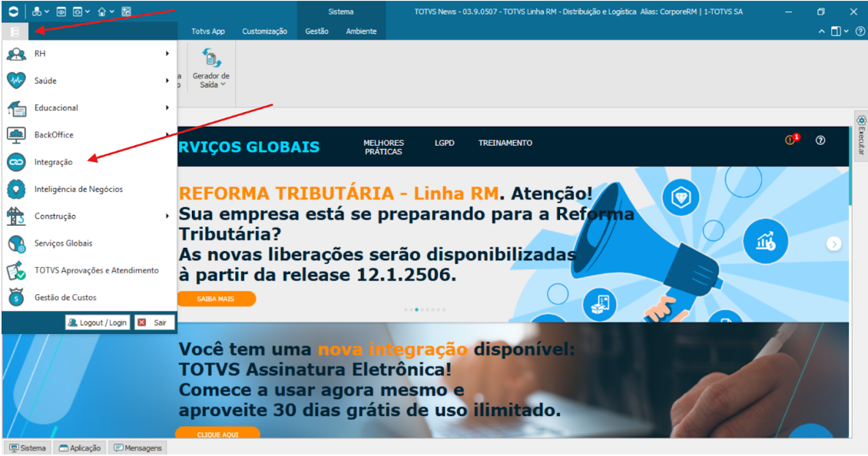Switch to the Aplicação bottom tab
868x456 pixels.
(80, 448)
